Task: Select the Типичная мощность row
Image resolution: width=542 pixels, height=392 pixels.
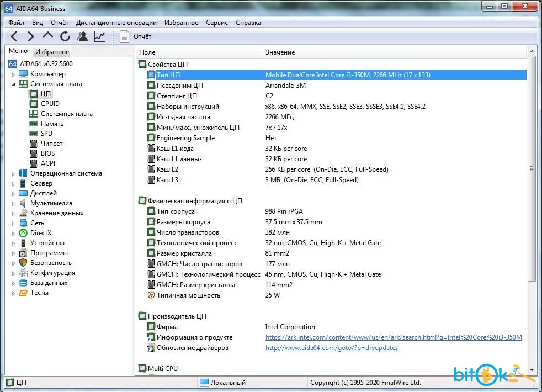Action: 336,295
